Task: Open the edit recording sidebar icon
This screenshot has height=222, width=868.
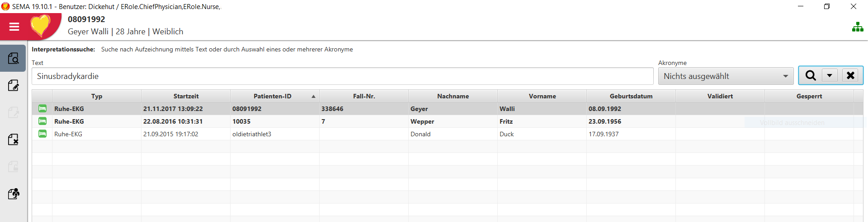Action: [13, 85]
